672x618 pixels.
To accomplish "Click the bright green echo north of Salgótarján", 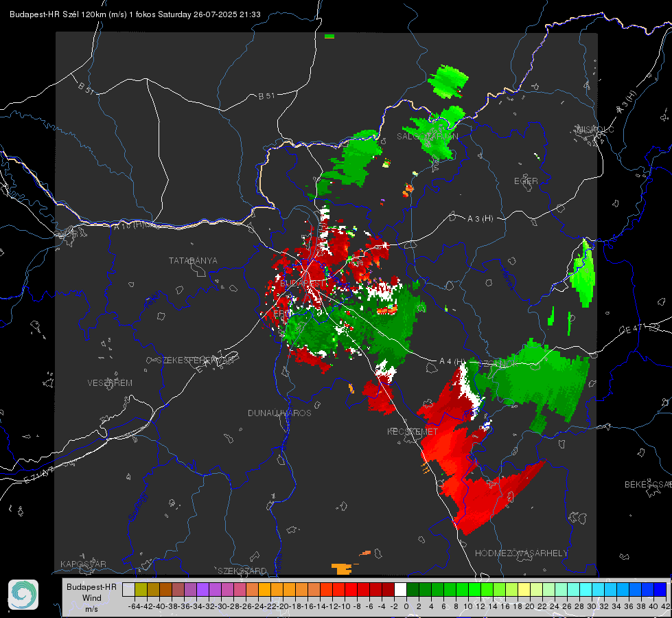I will 448,82.
